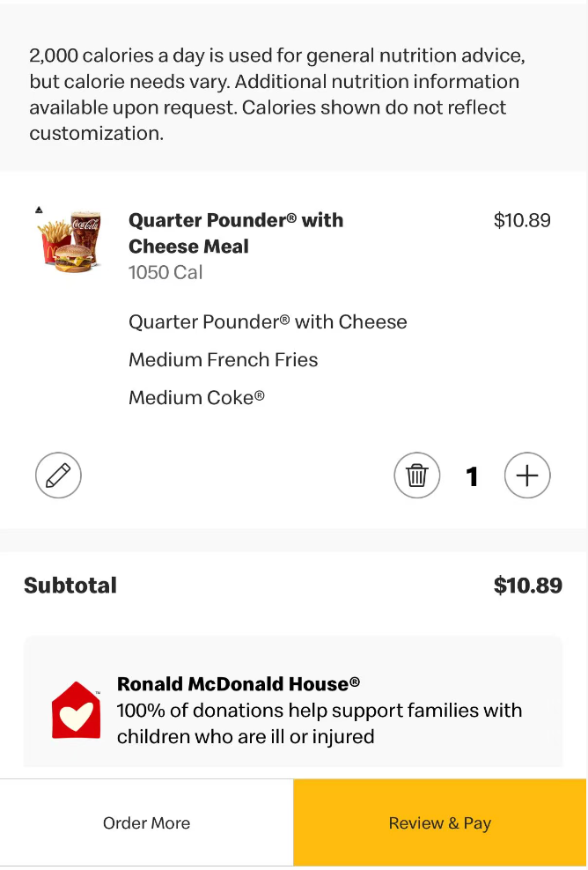
Task: Click the 1050 Cal calorie label
Action: [x=165, y=272]
